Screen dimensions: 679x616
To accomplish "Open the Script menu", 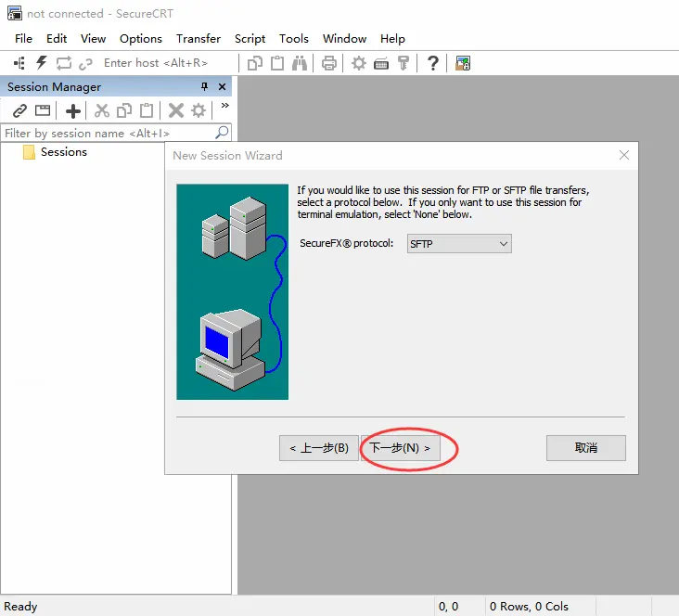I will [250, 39].
